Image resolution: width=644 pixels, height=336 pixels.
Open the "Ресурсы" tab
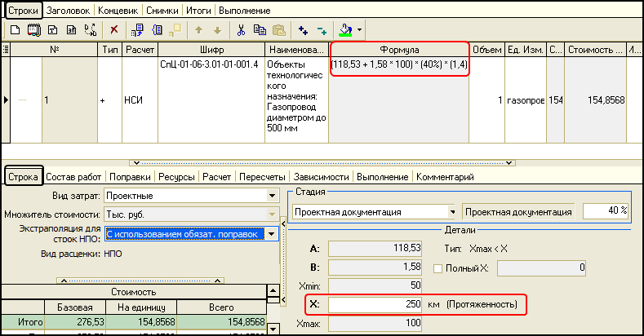(177, 176)
